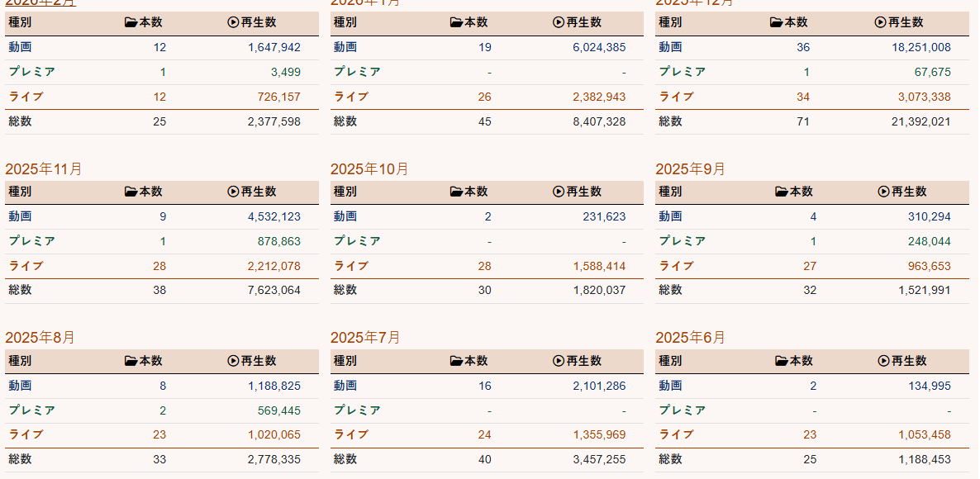Click the video views value 231,623

pyautogui.click(x=604, y=216)
